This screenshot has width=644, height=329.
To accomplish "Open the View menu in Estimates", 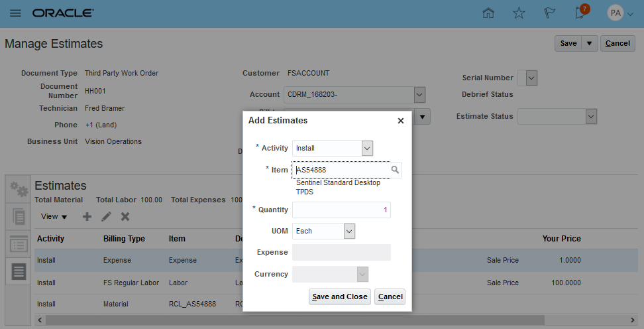I will [x=54, y=217].
